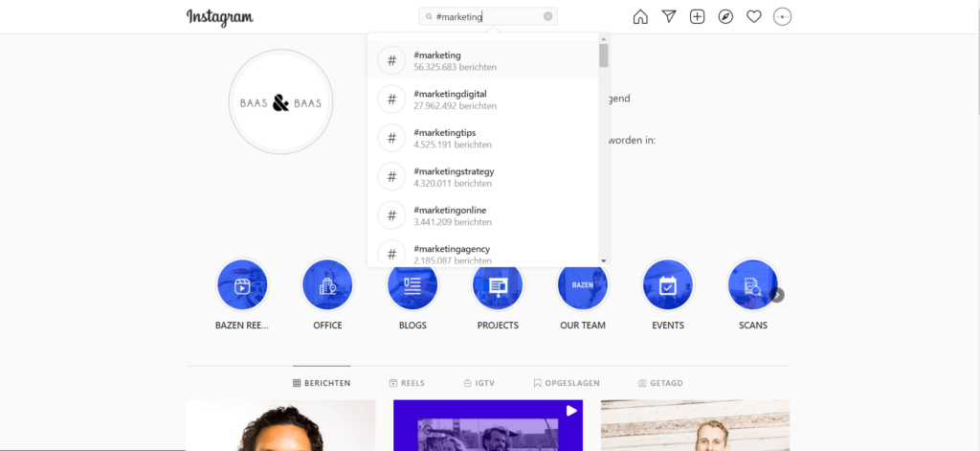The width and height of the screenshot is (980, 451).
Task: Open the purple video post thumbnail
Action: click(488, 425)
